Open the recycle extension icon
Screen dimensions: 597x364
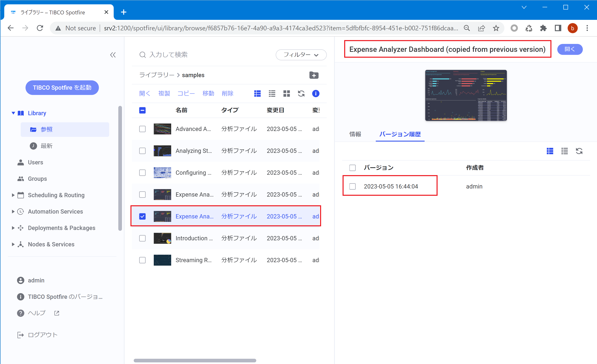(x=529, y=28)
